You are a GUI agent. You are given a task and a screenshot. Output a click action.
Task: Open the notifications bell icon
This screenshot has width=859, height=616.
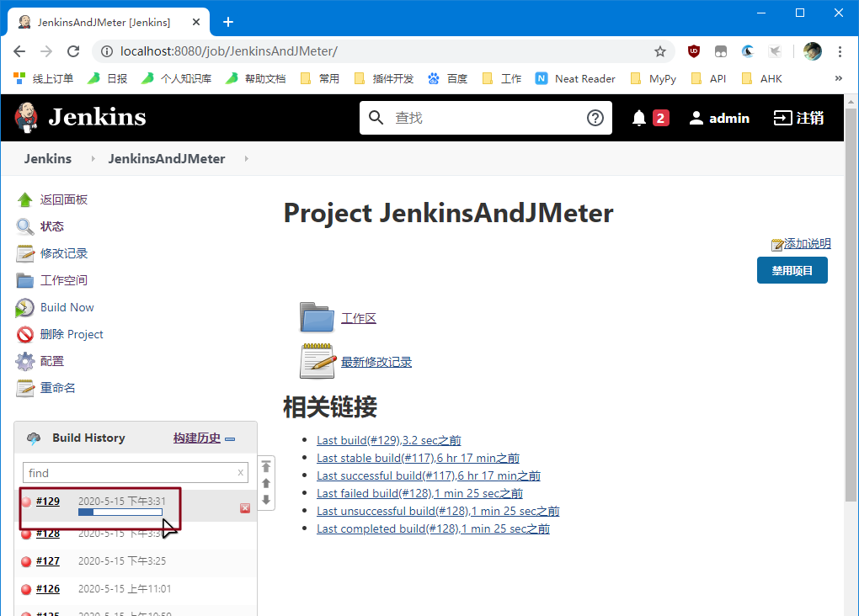tap(638, 118)
